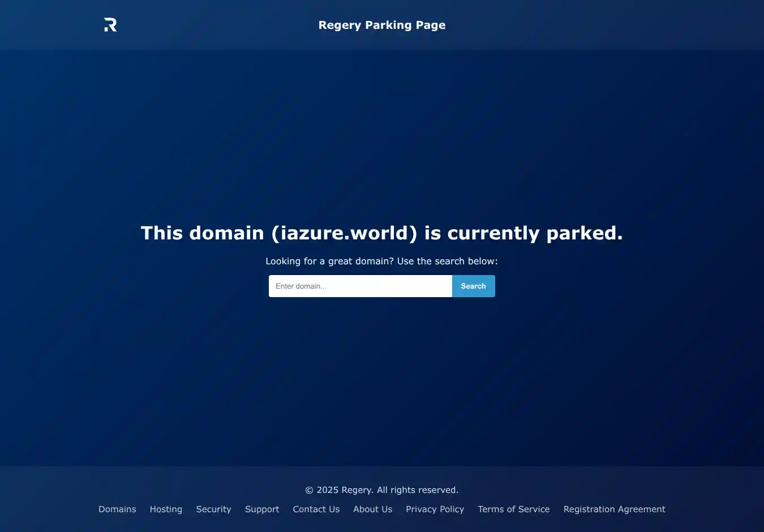Focus the Enter domain search field
Image resolution: width=764 pixels, height=532 pixels.
(x=360, y=286)
